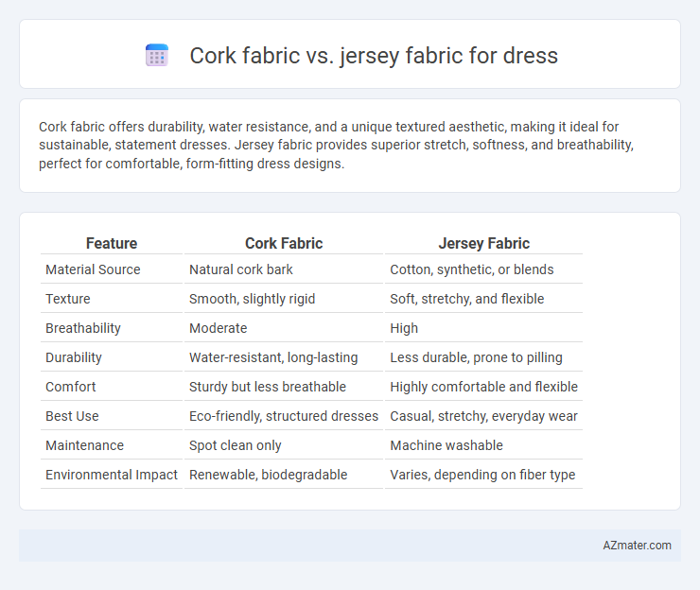
Task: Click the 'Jersey Fabric' column header
Action: click(x=483, y=243)
